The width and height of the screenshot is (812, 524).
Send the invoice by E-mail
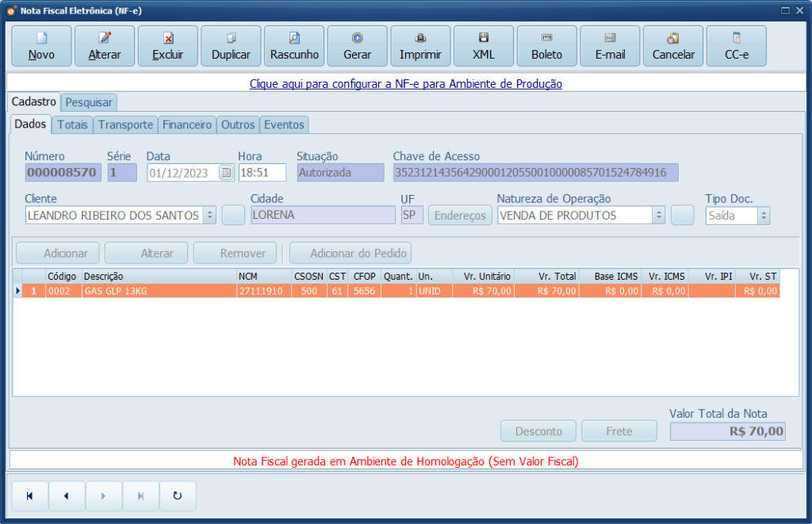[610, 46]
